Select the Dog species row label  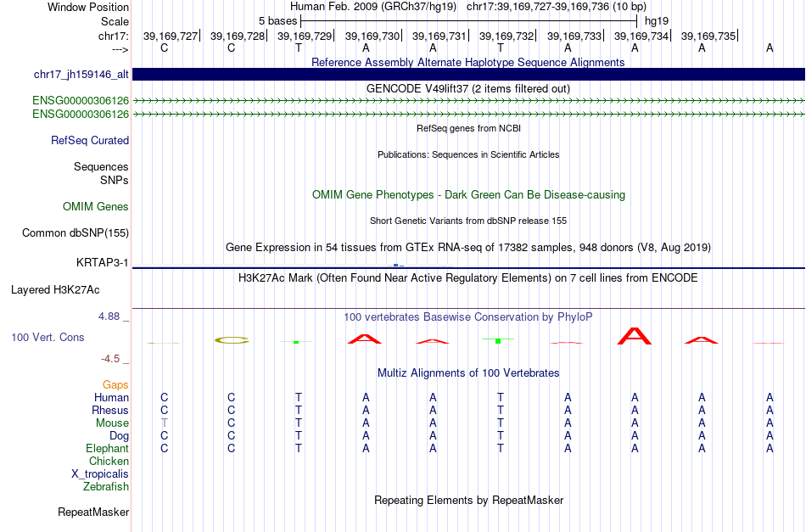point(119,436)
